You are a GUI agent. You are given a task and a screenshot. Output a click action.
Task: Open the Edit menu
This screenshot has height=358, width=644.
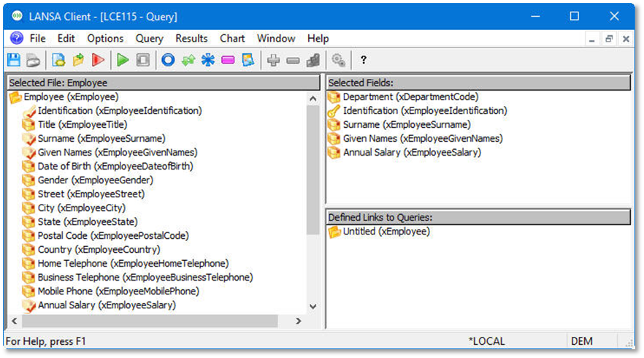[66, 38]
